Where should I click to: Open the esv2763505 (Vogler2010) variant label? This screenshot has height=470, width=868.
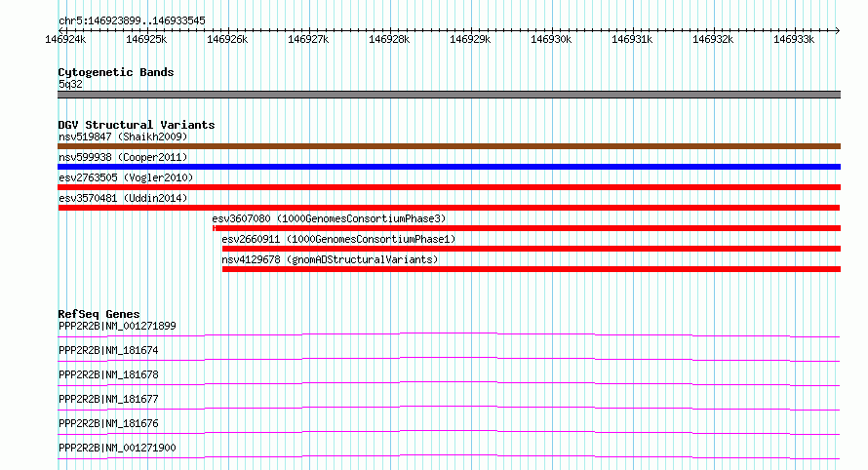point(126,177)
